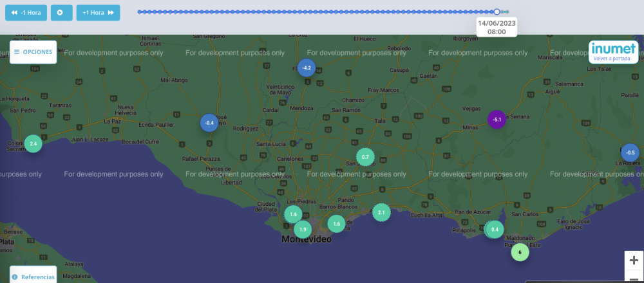
Task: Click the last dot at timeline end
Action: click(507, 12)
